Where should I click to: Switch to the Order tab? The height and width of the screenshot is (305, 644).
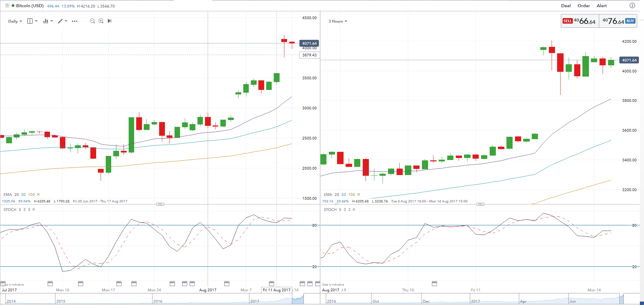tap(584, 6)
